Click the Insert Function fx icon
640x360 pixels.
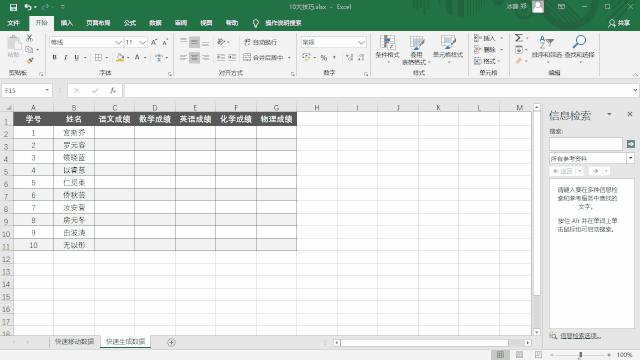pyautogui.click(x=113, y=90)
